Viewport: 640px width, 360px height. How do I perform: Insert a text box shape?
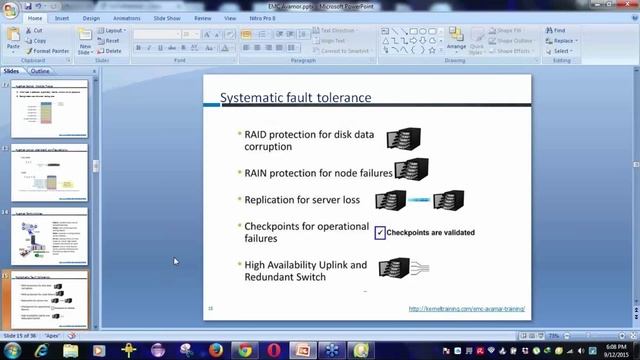tap(385, 31)
